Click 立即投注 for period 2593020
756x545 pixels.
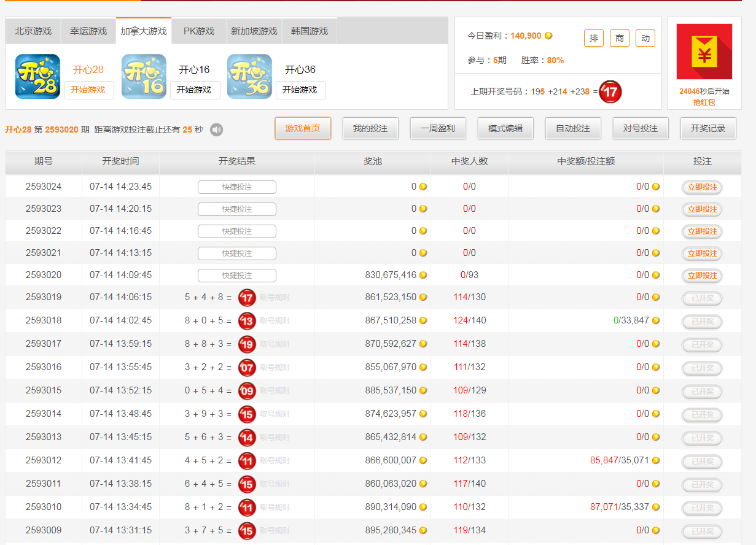click(702, 276)
